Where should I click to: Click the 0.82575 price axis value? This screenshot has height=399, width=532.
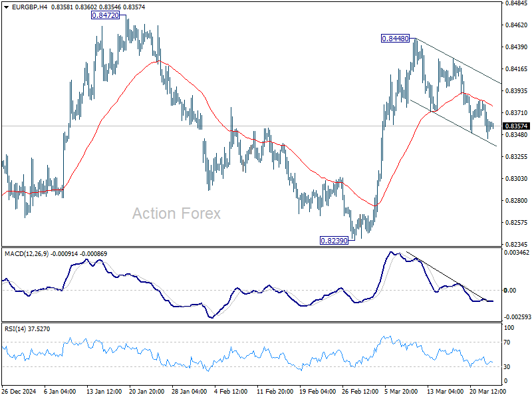pos(517,223)
